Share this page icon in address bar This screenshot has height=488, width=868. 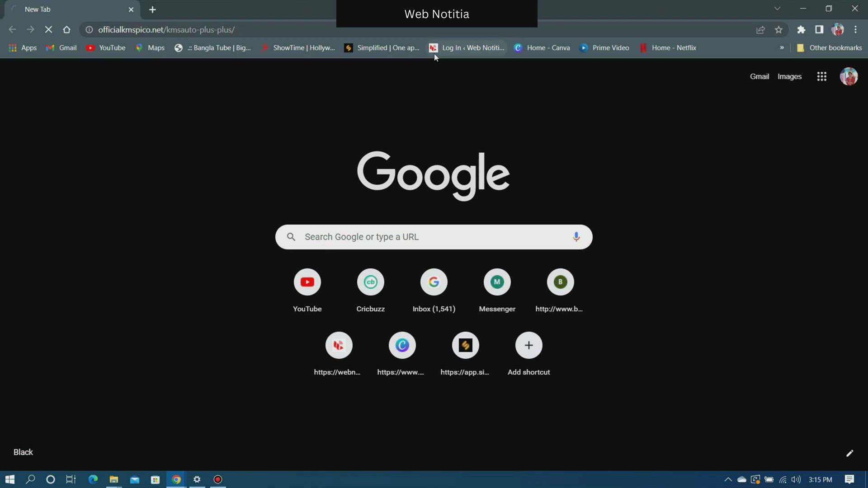[x=760, y=29]
